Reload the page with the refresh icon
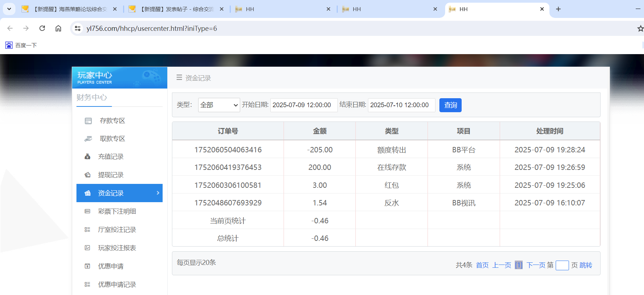 pos(42,28)
